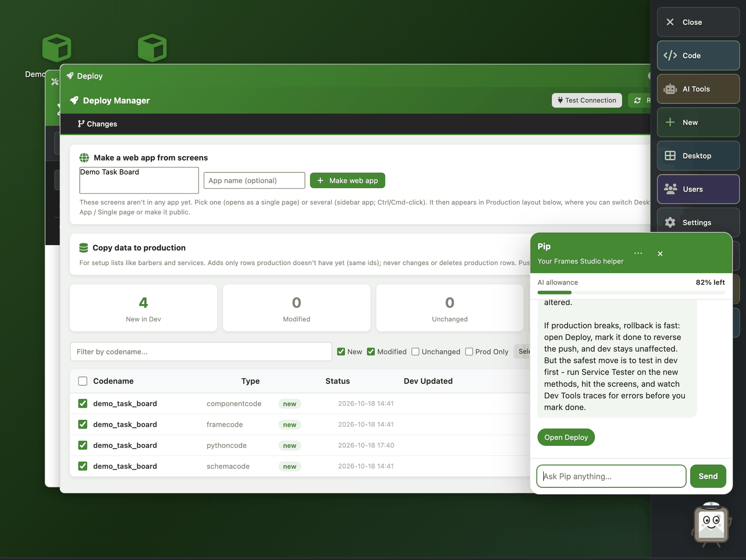
Task: Click the Dev Updated column header
Action: coord(428,381)
